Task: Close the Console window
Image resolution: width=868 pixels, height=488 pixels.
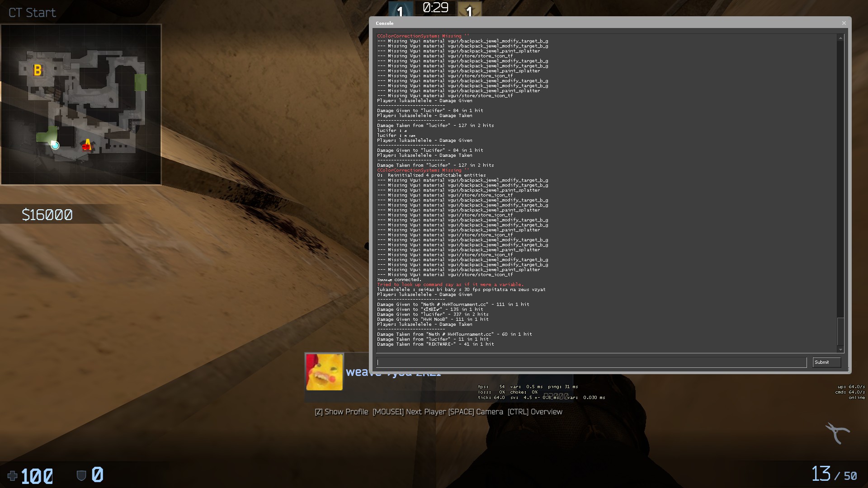Action: coord(844,23)
